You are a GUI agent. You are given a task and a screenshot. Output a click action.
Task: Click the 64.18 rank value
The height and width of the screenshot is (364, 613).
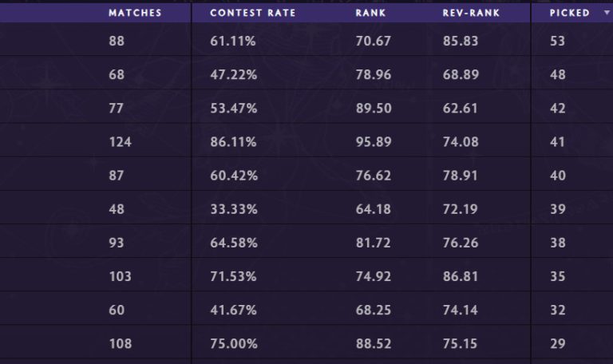(x=373, y=209)
